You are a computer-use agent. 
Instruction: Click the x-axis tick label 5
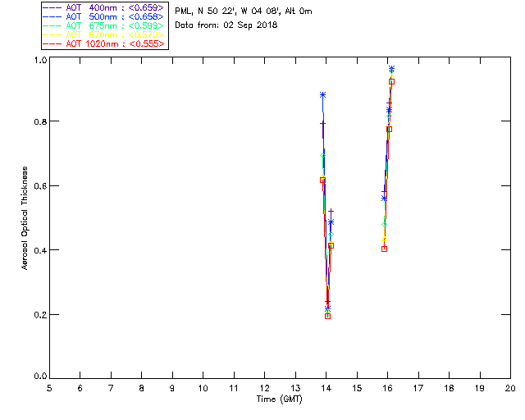49,388
